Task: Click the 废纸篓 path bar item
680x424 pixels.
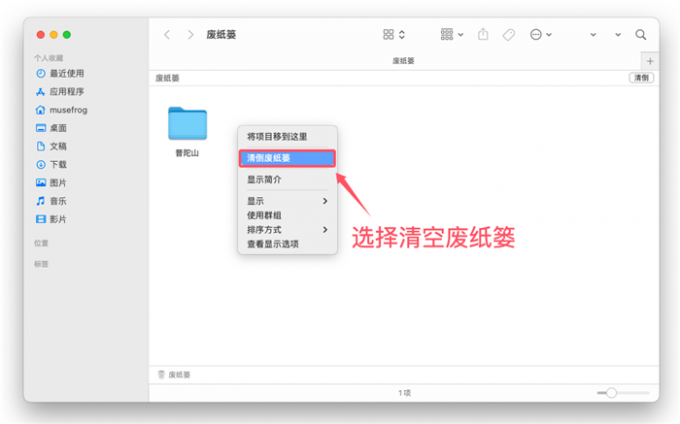Action: (x=174, y=375)
